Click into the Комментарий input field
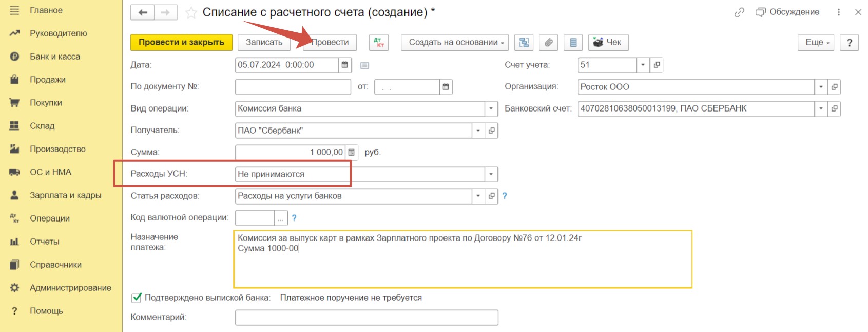Screen dimensions: 868x332 pyautogui.click(x=366, y=318)
